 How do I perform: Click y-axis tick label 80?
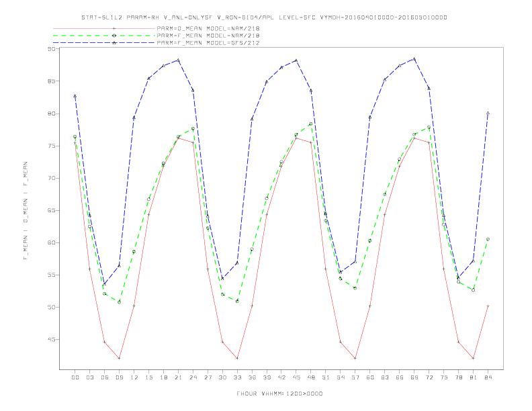coord(51,113)
